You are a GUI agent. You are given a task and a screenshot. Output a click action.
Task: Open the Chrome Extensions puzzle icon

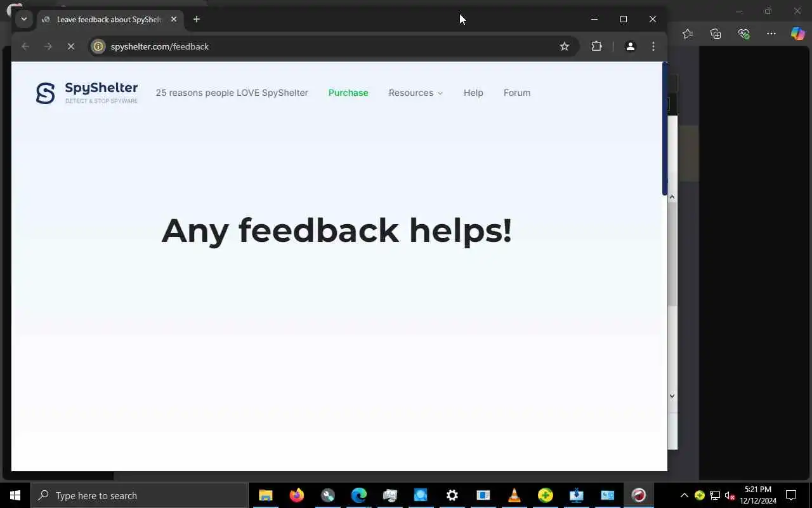(596, 46)
